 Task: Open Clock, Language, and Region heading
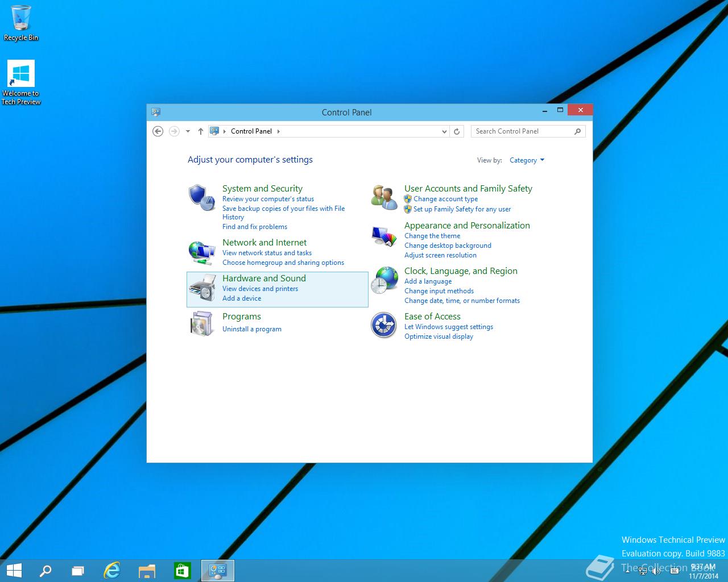tap(461, 271)
